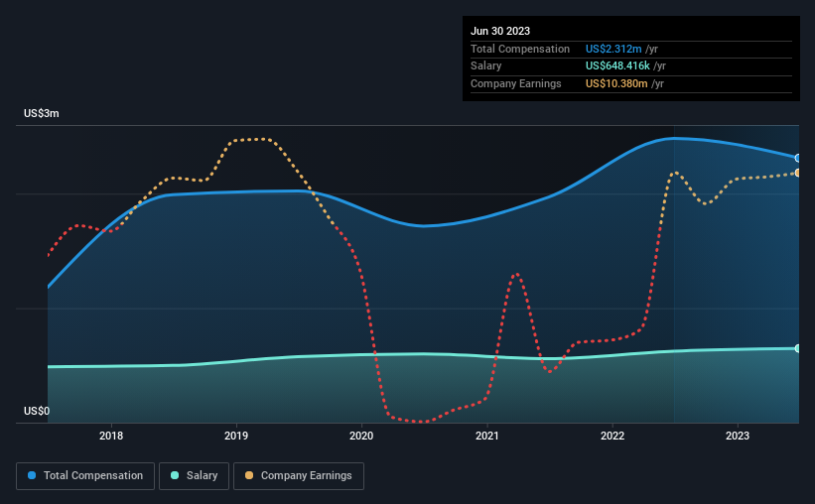Click the 2018 x-axis label
The width and height of the screenshot is (815, 504).
[111, 436]
